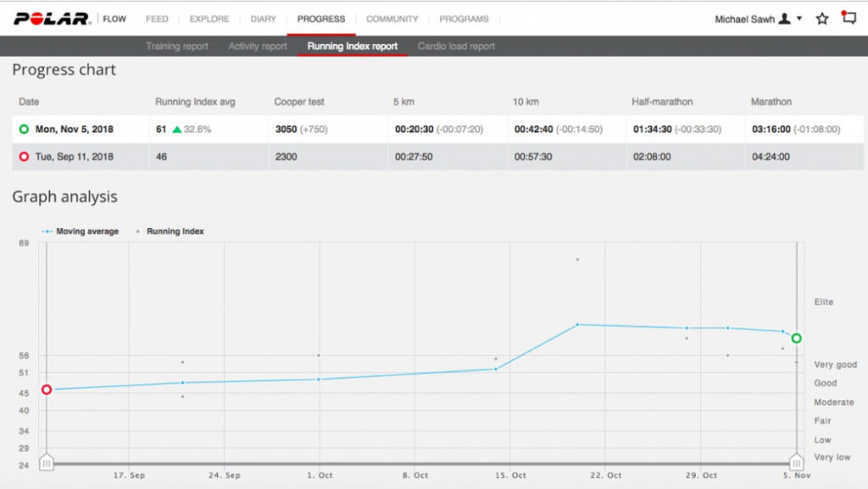Switch to Training report tab

(x=176, y=47)
